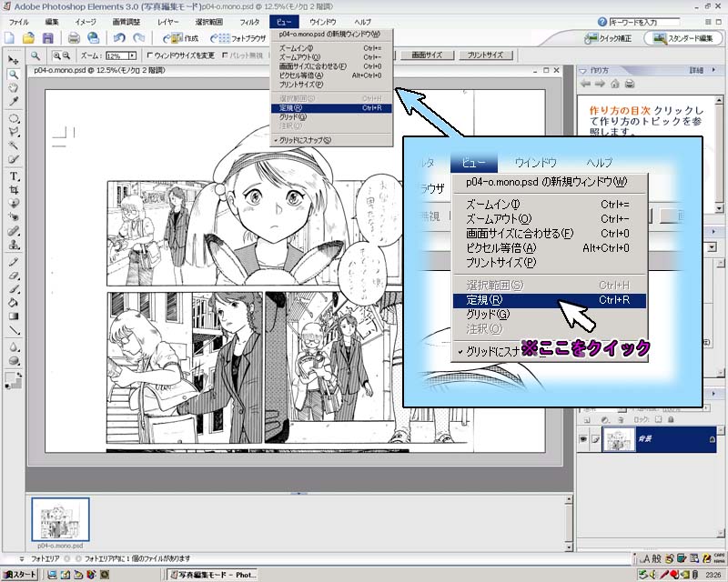Select the Red Eye Removal tool
This screenshot has height=582, width=728.
pyautogui.click(x=14, y=216)
